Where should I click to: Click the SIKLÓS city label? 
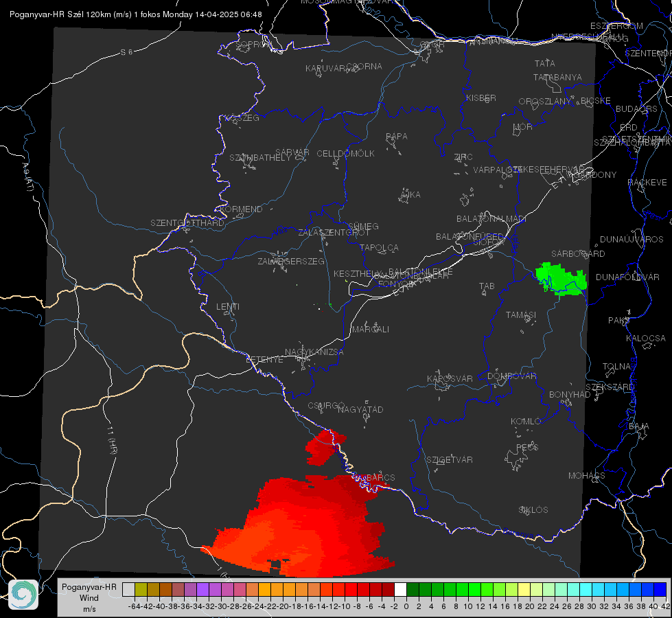(x=533, y=510)
